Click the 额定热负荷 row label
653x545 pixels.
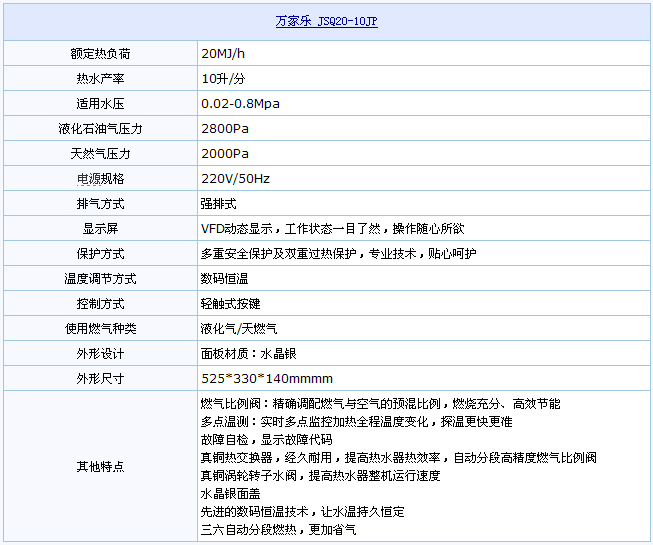pyautogui.click(x=100, y=53)
